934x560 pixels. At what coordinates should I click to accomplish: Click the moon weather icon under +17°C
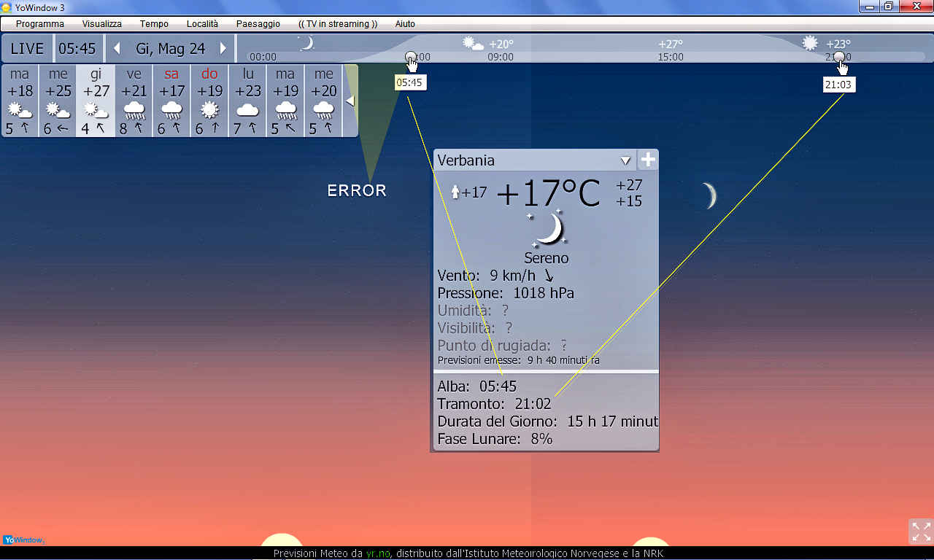547,229
